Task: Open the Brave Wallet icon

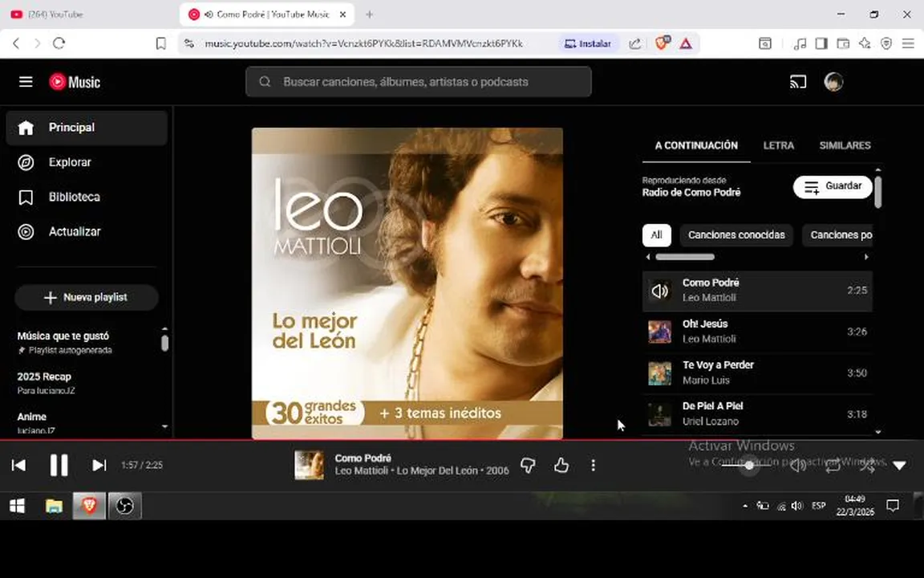Action: click(843, 43)
